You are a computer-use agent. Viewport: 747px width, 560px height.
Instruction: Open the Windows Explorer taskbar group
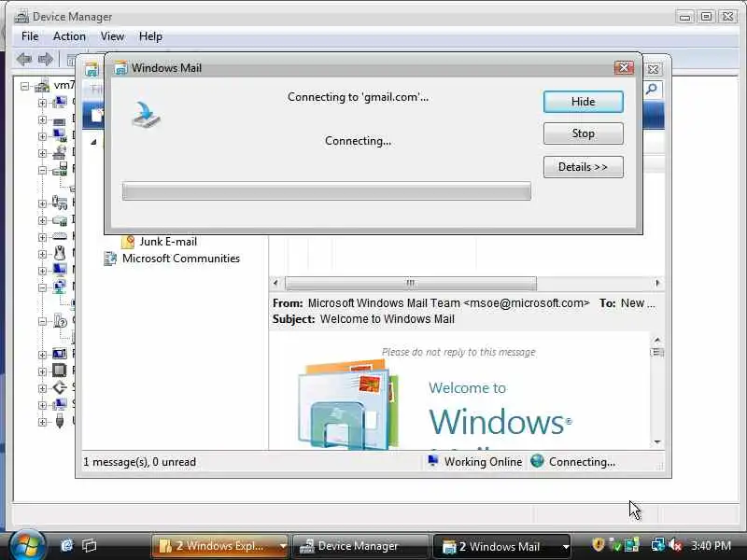pyautogui.click(x=219, y=546)
